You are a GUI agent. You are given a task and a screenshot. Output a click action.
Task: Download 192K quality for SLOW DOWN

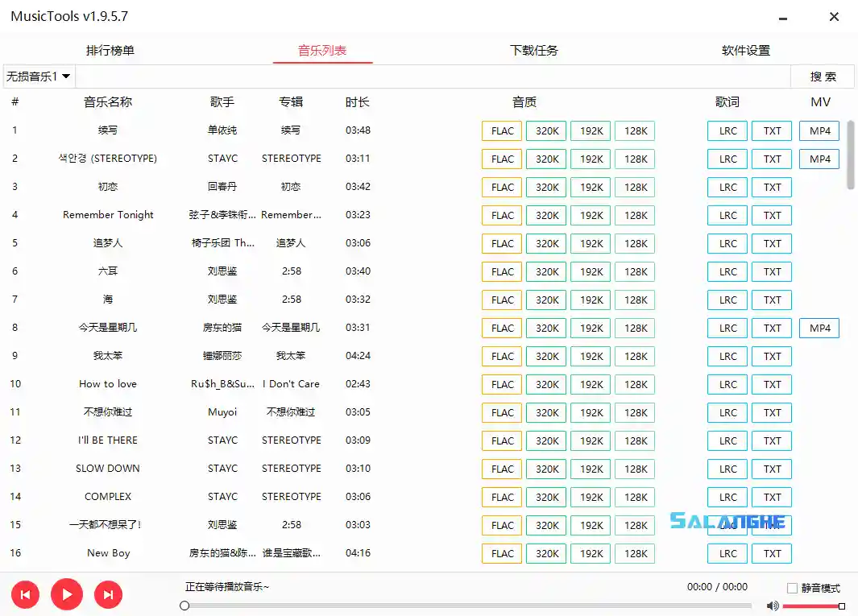591,469
